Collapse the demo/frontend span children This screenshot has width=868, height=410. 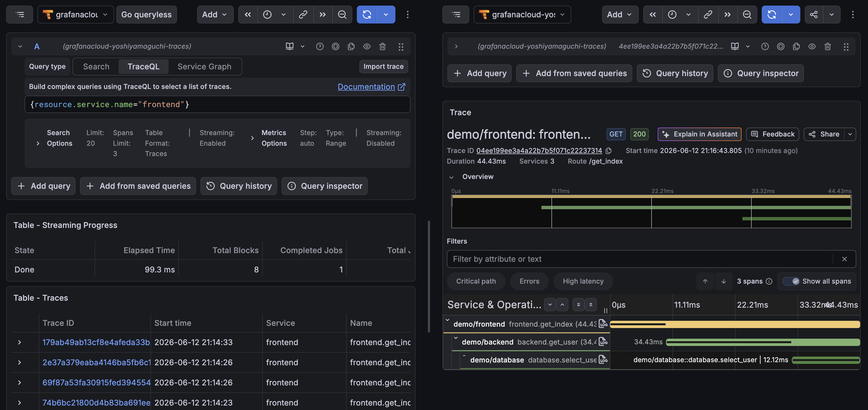pos(447,320)
